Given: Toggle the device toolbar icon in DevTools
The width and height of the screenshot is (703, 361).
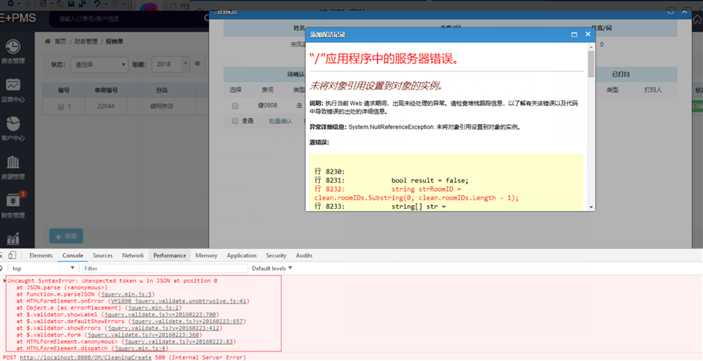Looking at the screenshot, I should 12,255.
